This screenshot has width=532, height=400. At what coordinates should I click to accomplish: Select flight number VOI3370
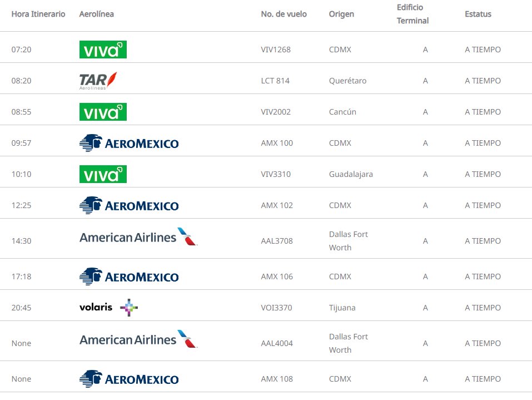tap(276, 308)
